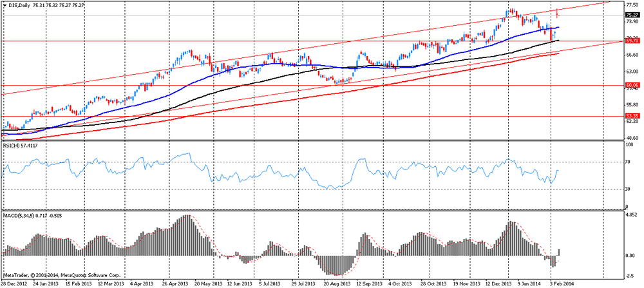The image size is (644, 288).
Task: Click the 77.50 value on price axis
Action: click(x=631, y=5)
